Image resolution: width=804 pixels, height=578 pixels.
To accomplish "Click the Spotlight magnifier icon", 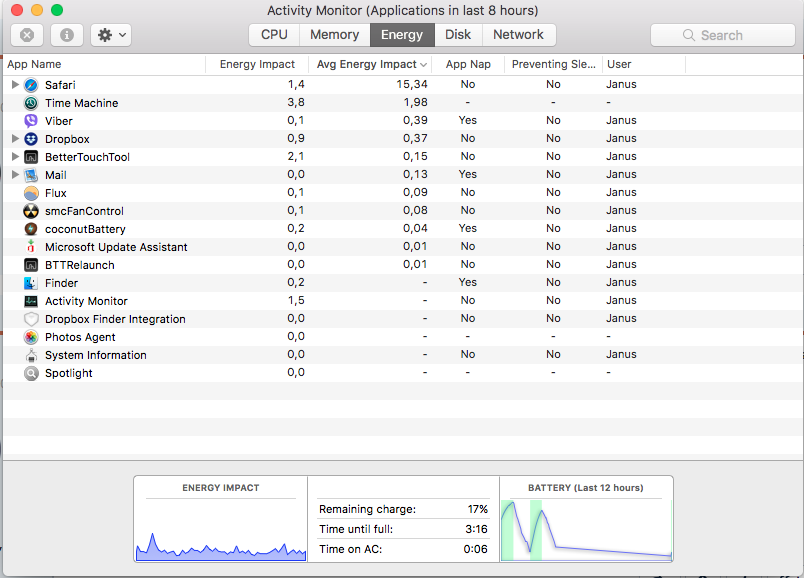I will tap(31, 373).
